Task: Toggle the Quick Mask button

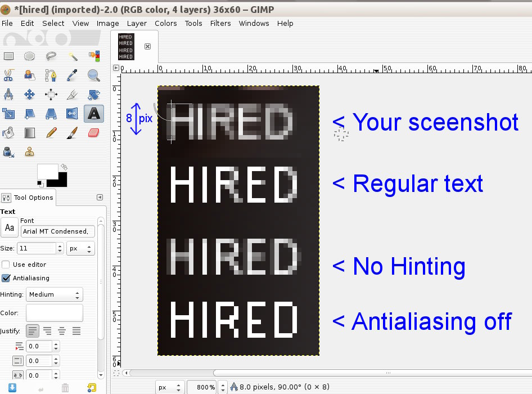Action: 116,373
